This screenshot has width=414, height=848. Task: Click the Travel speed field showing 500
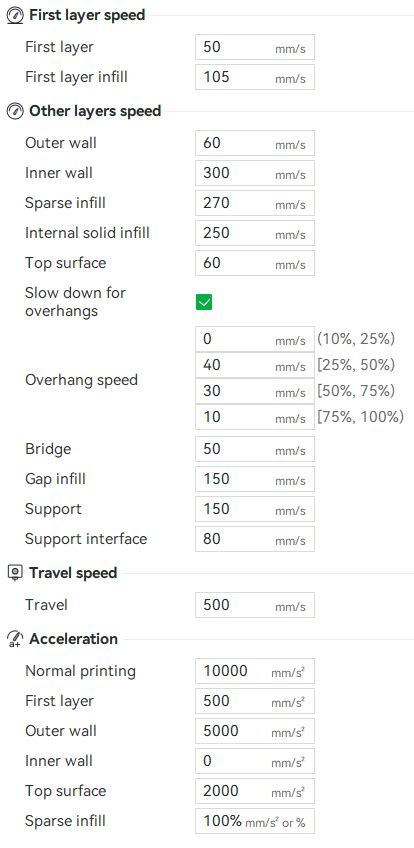point(255,605)
